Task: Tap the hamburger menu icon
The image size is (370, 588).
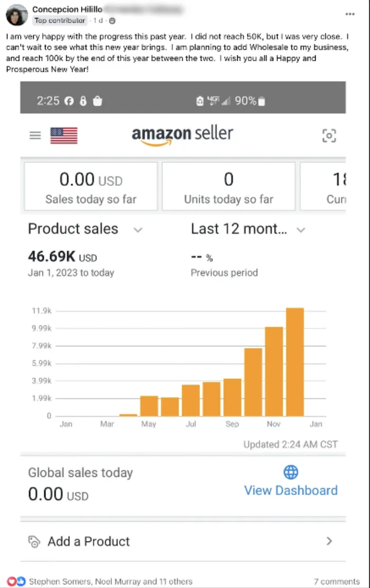Action: tap(35, 135)
